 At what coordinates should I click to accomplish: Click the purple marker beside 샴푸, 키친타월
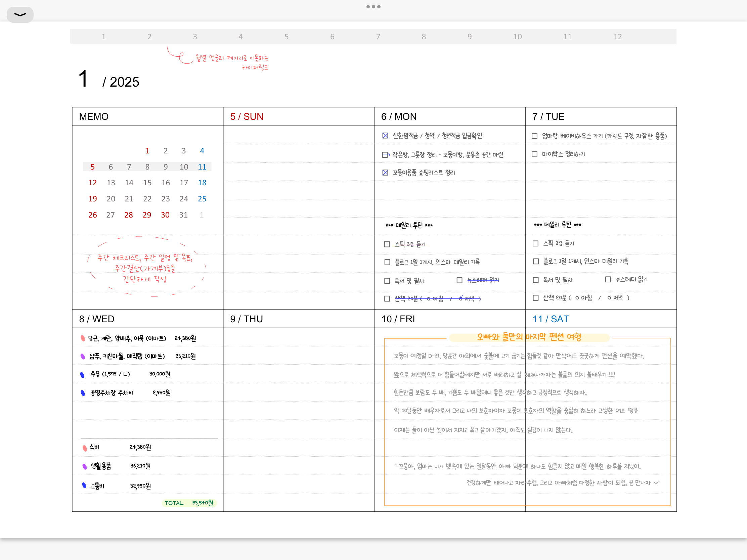click(x=82, y=356)
